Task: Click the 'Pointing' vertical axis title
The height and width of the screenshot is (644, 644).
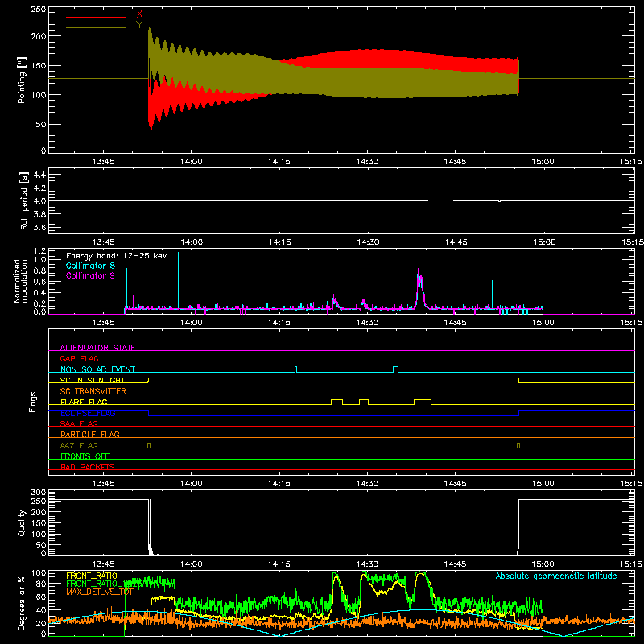Action: click(22, 80)
